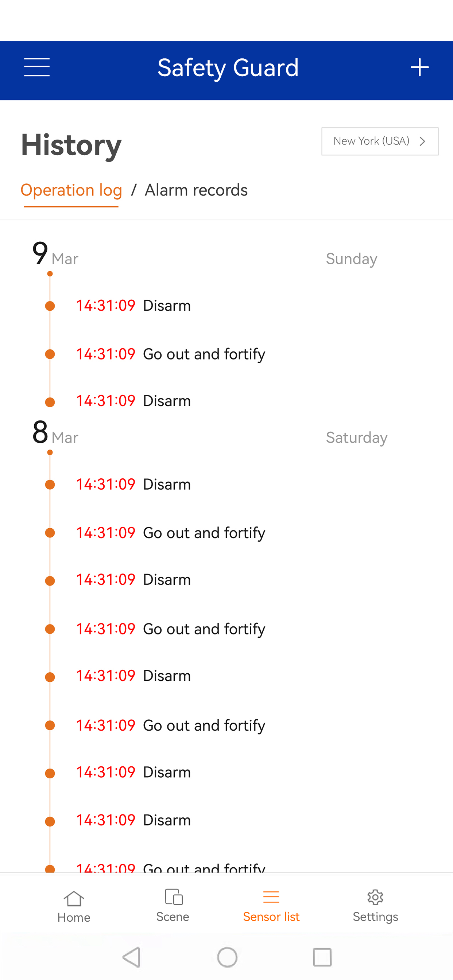Open the New York (USA) location selector
Screen dimensions: 453x980
380,141
